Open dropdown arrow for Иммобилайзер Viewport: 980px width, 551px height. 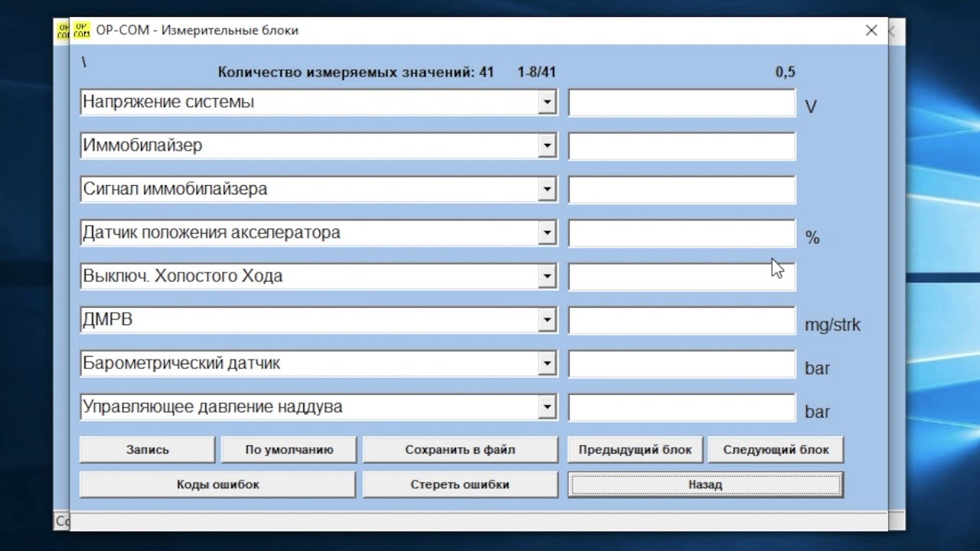click(x=547, y=145)
